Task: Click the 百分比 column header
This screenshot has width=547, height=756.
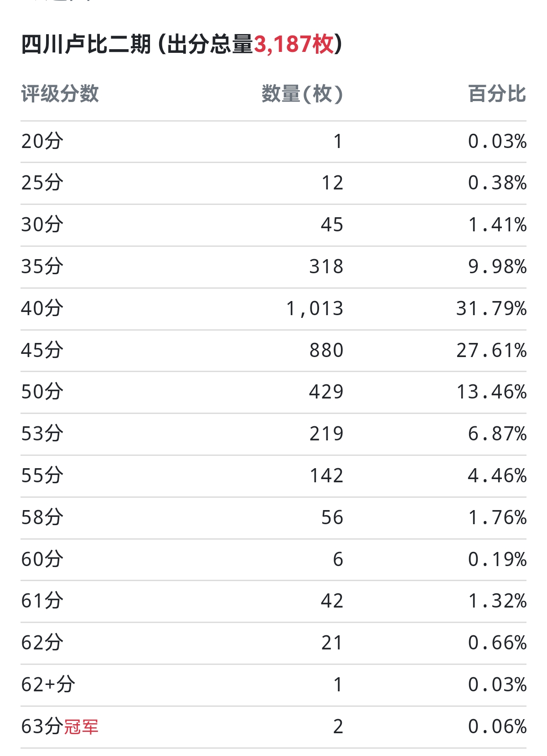Action: (497, 94)
